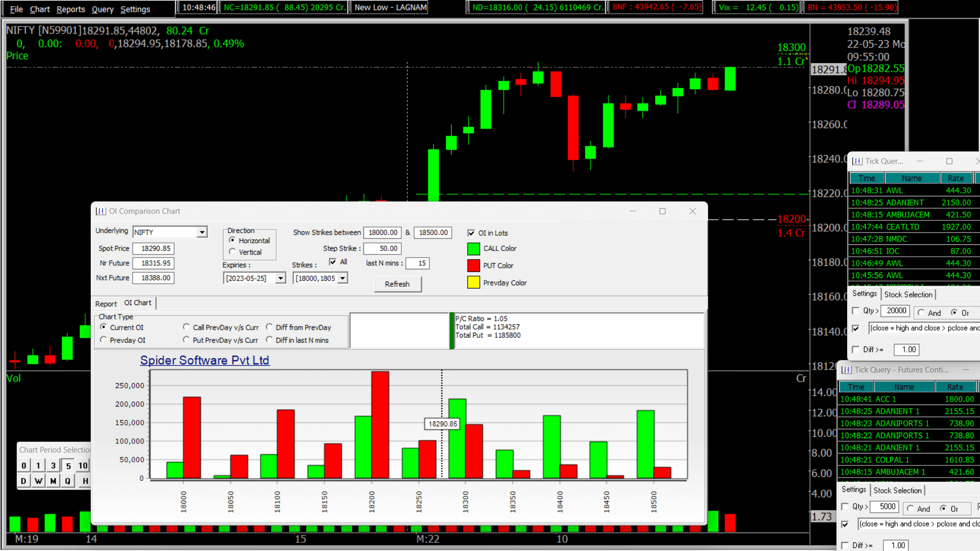Click the green CALL Color swatch
The image size is (980, 551).
point(473,248)
